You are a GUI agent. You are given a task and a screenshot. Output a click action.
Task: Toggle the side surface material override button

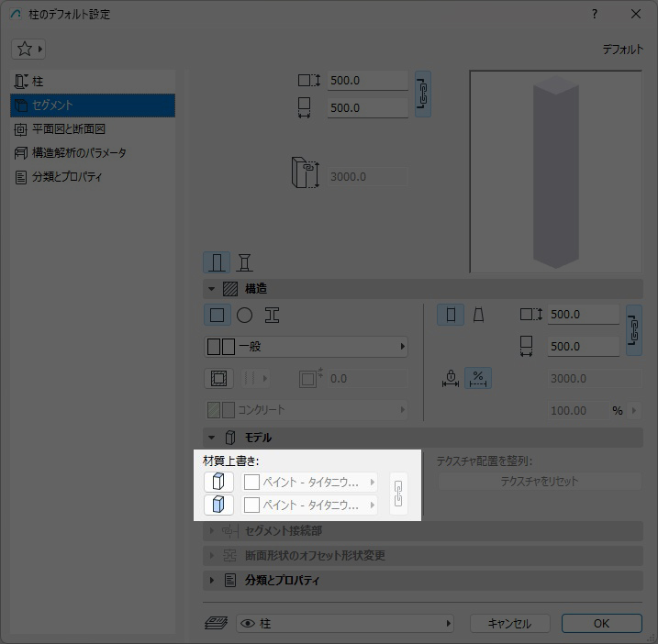[x=218, y=505]
